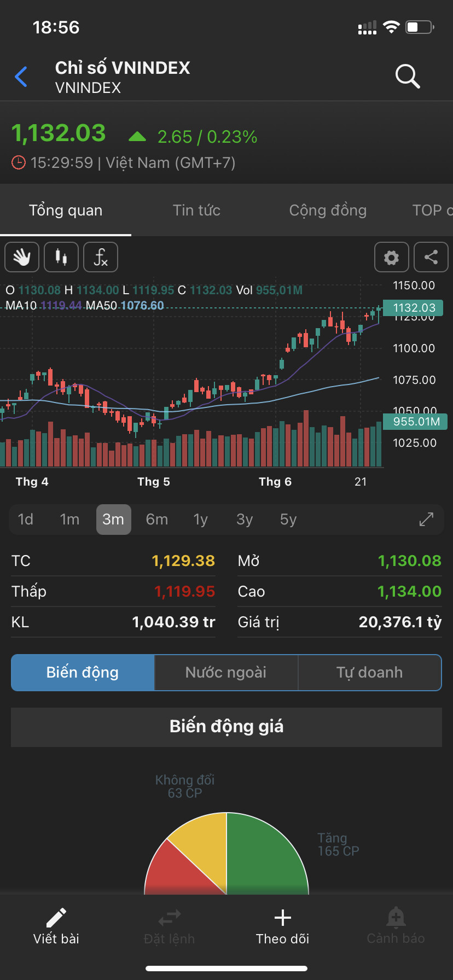The width and height of the screenshot is (453, 980).
Task: Switch to the Tin tức tab
Action: pyautogui.click(x=196, y=211)
